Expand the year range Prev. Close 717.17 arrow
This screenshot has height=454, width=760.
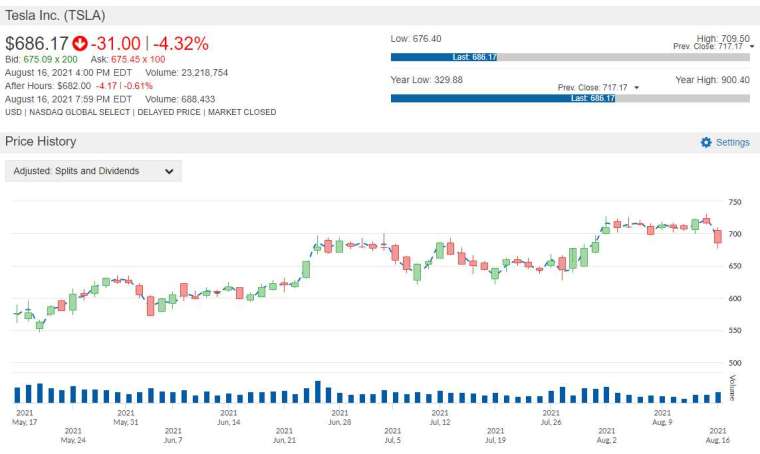[636, 88]
